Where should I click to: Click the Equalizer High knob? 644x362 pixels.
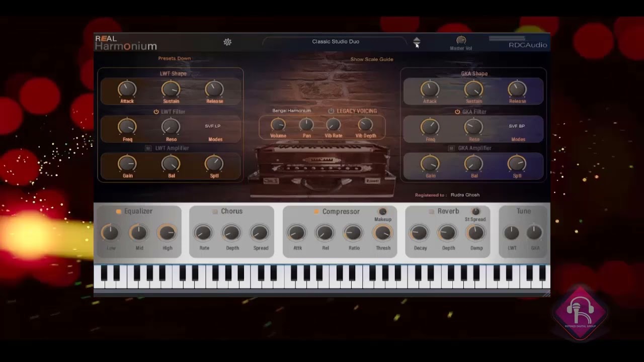pyautogui.click(x=167, y=233)
